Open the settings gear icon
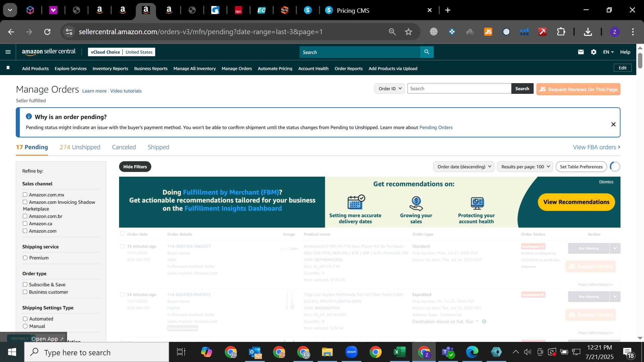This screenshot has height=362, width=644. pyautogui.click(x=594, y=52)
